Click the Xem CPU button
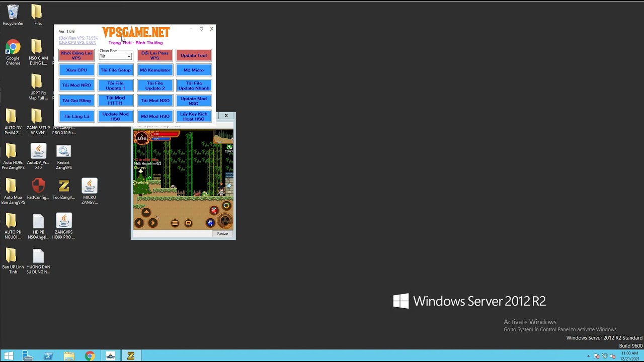This screenshot has height=362, width=644. tap(76, 70)
